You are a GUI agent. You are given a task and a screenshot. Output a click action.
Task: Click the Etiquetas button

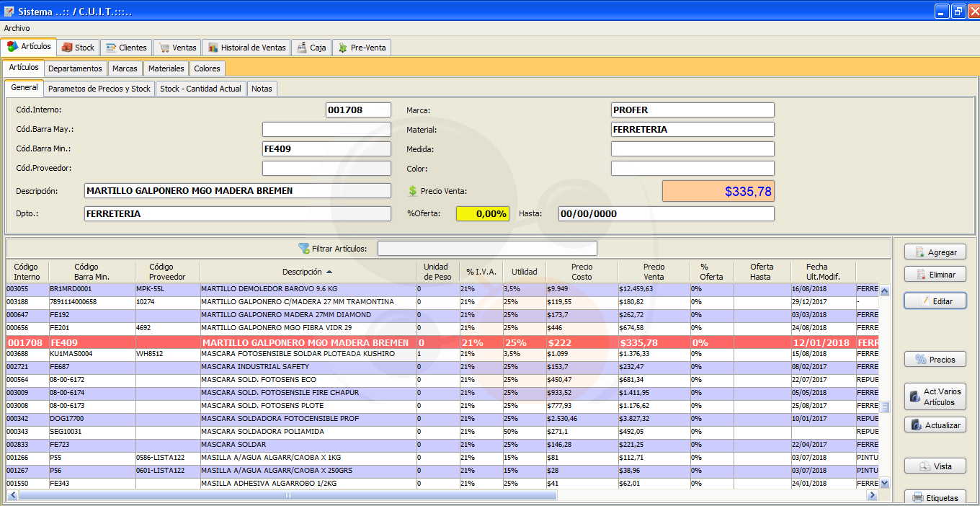coord(935,497)
